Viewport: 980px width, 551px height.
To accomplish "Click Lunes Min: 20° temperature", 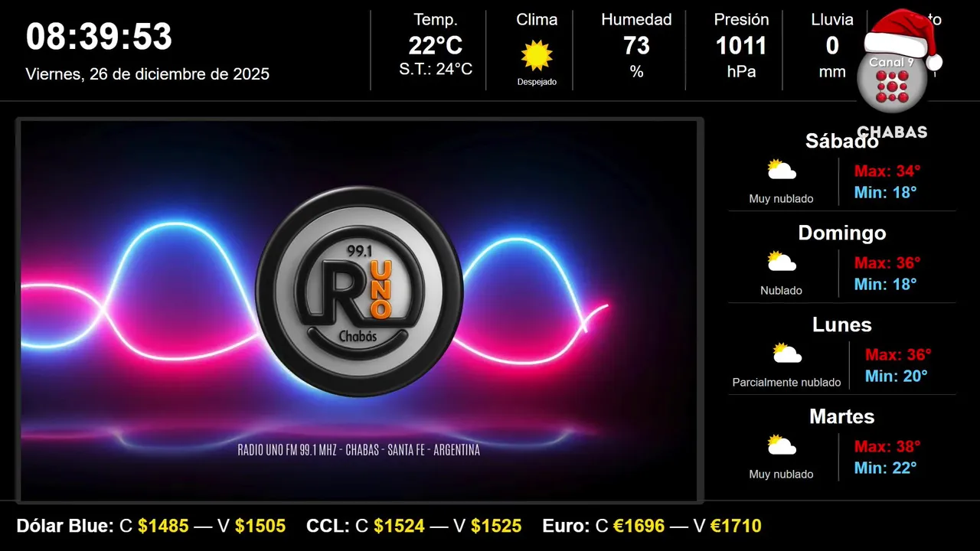I will (x=897, y=376).
